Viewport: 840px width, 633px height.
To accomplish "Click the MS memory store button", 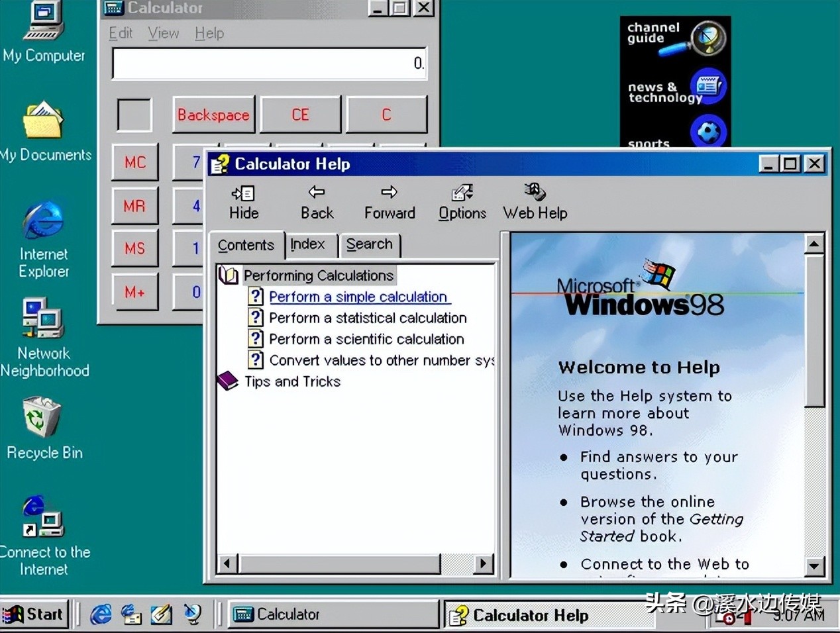I will click(x=135, y=249).
